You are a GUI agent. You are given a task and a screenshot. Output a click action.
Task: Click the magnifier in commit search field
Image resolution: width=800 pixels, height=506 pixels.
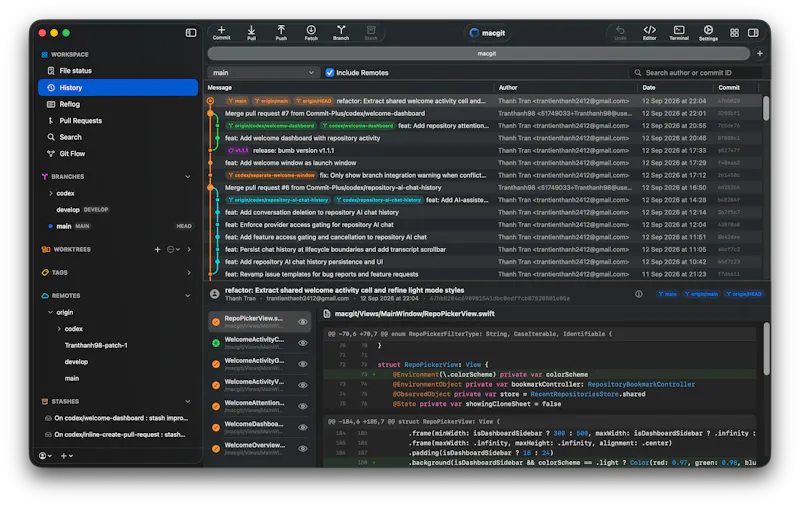(x=638, y=72)
